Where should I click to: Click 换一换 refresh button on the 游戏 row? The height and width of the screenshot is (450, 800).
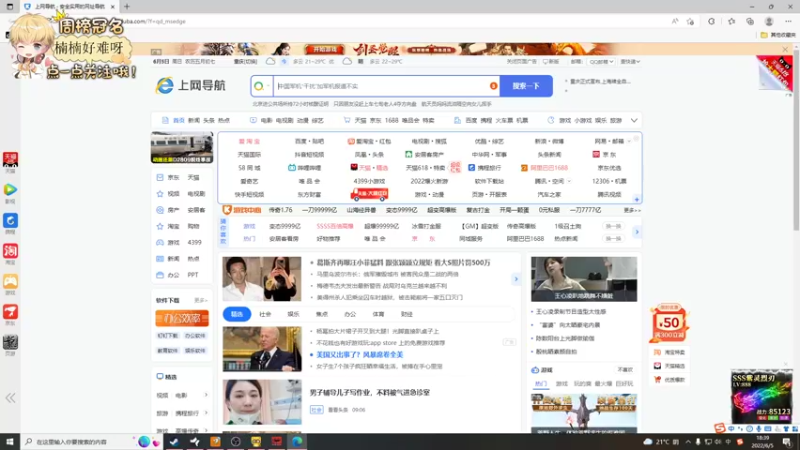coord(613,226)
